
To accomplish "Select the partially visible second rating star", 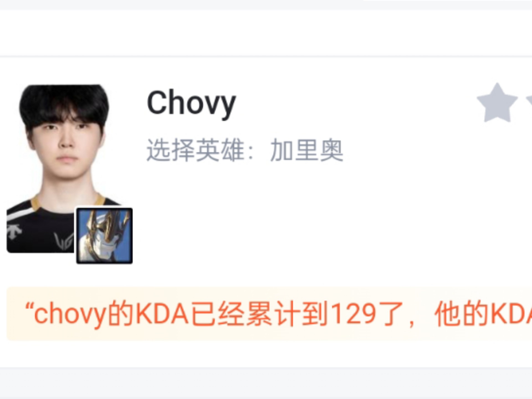I will 529,103.
